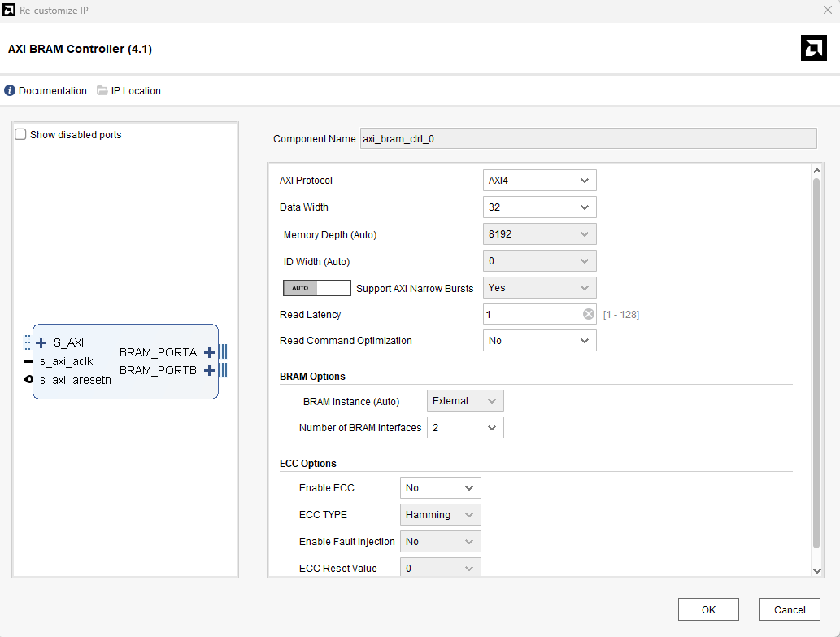Click the OK button
The image size is (840, 637).
[708, 609]
